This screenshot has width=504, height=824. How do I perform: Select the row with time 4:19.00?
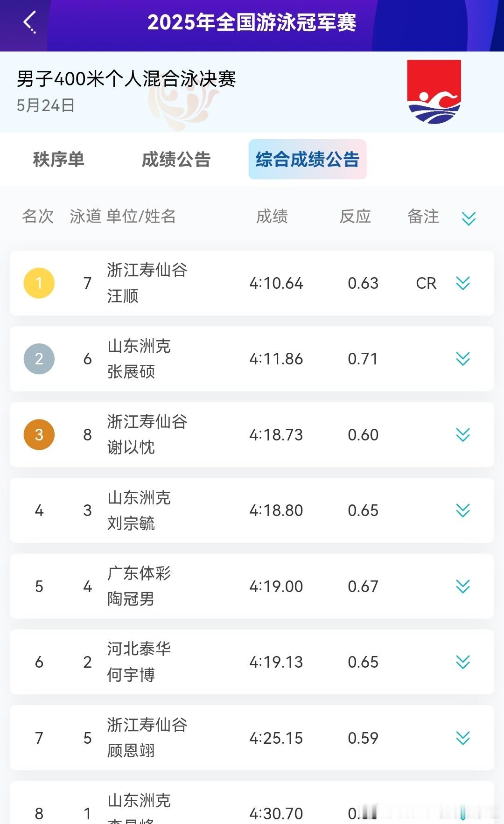click(252, 587)
